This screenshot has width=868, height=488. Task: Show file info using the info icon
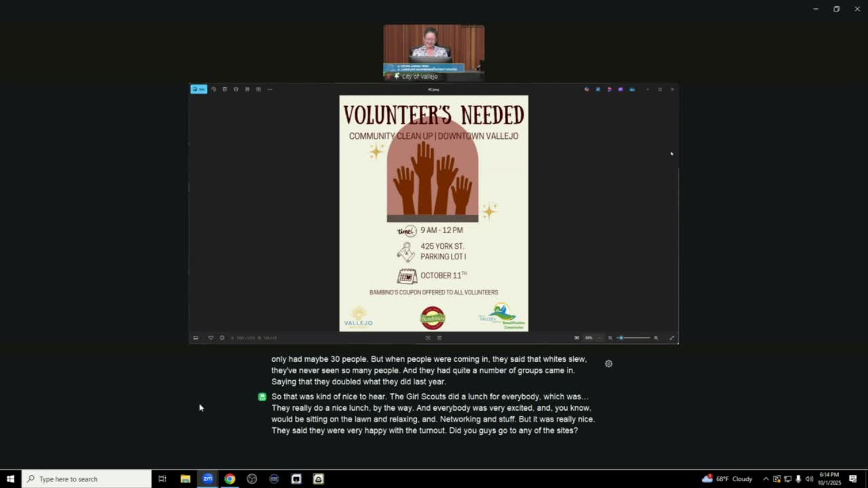(x=222, y=338)
